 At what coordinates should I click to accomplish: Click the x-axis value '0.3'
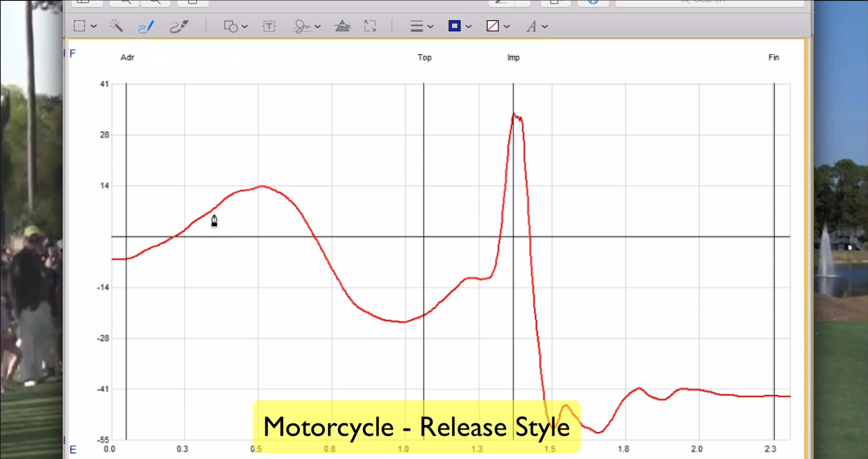click(182, 449)
